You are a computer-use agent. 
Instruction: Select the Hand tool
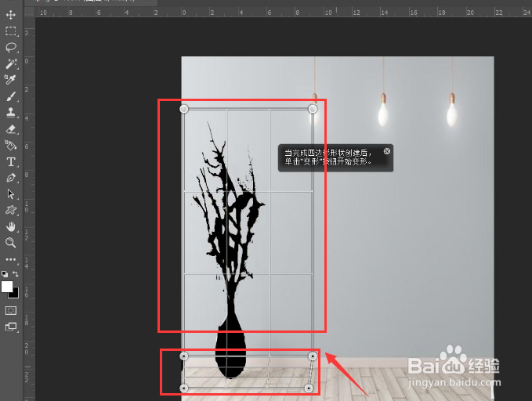coord(10,226)
